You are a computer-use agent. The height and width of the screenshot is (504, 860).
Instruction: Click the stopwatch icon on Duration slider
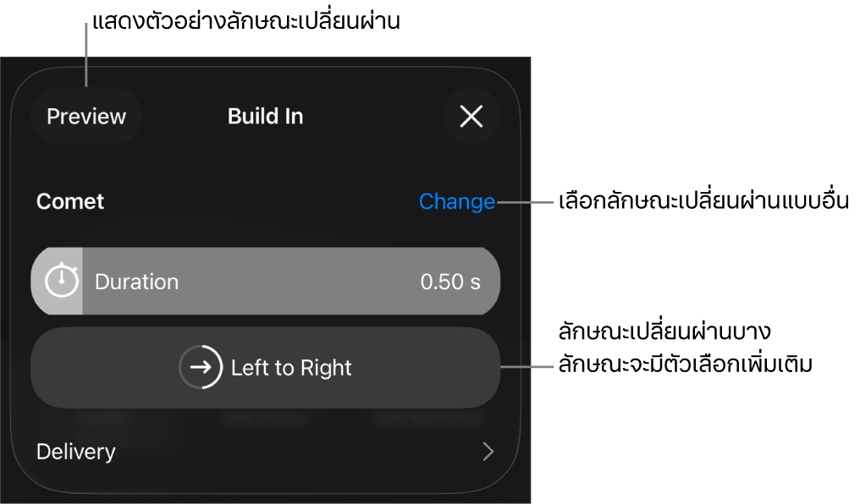pos(61,282)
